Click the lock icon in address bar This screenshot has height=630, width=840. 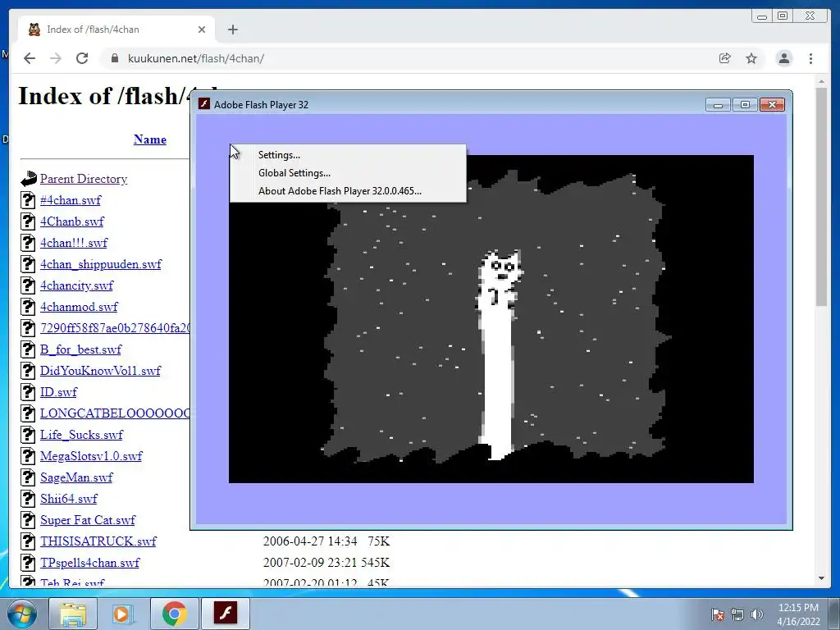click(114, 58)
